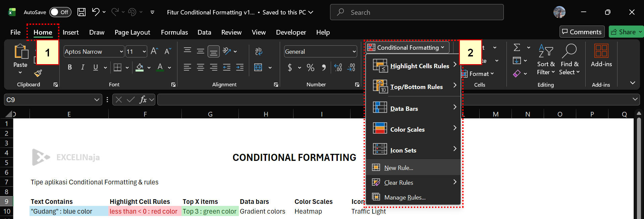Click the vertical scrollbar thumb
Viewport: 644px width, 219px height.
click(x=639, y=168)
